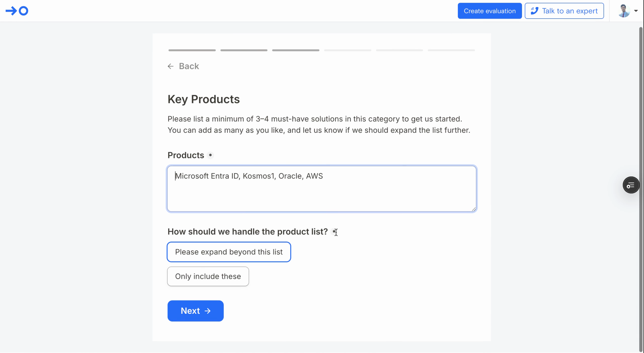This screenshot has height=353, width=644.
Task: Click the phone icon for Talk to an expert
Action: (534, 11)
